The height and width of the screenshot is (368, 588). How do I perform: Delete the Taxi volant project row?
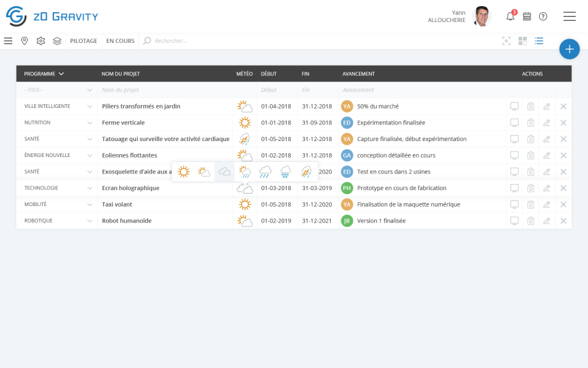(563, 205)
